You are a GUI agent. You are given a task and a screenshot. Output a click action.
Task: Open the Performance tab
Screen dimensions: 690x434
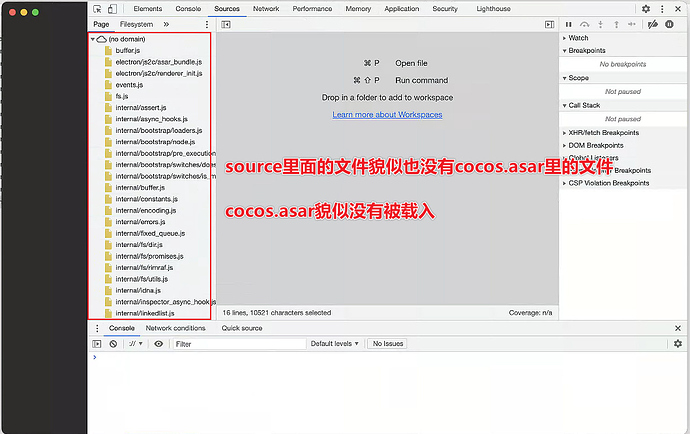pos(312,9)
